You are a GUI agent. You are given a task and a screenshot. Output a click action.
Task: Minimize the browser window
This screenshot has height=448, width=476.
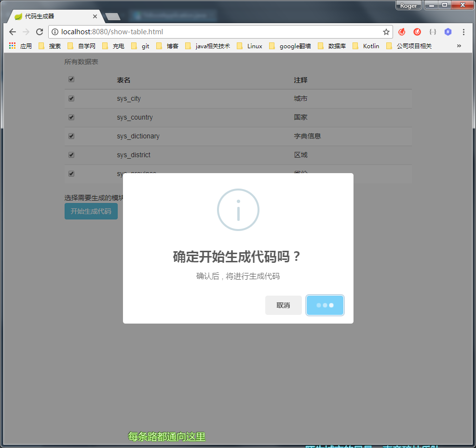[x=431, y=5]
